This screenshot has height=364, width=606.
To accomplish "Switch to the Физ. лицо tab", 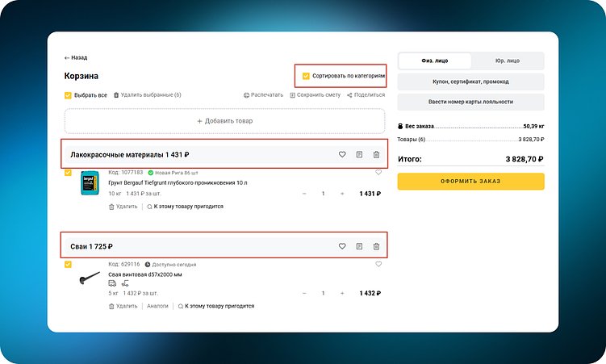I will click(435, 61).
